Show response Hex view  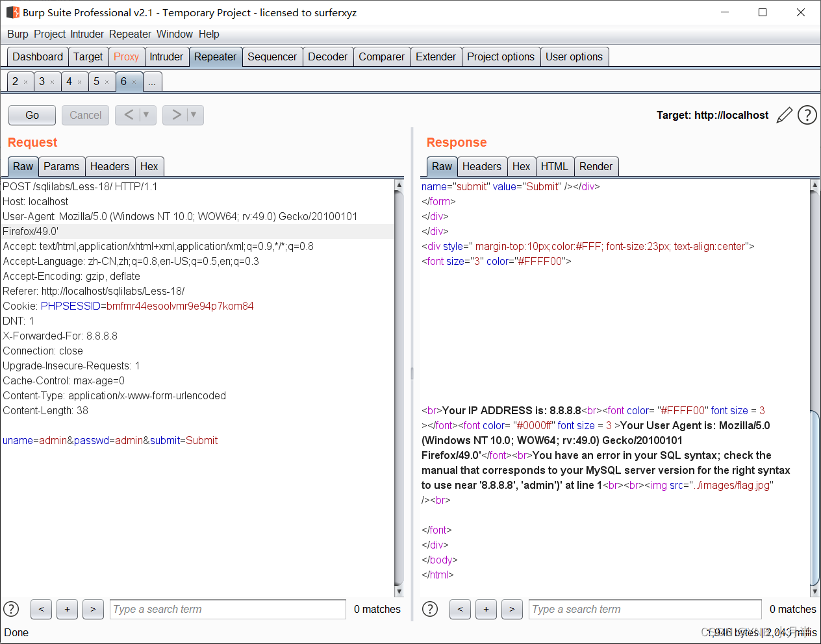coord(521,166)
